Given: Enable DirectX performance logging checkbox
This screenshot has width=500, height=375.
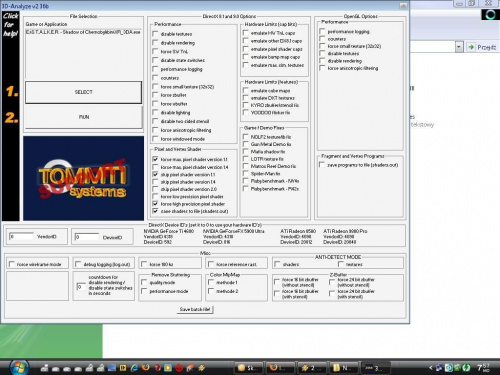Looking at the screenshot, I should point(155,69).
